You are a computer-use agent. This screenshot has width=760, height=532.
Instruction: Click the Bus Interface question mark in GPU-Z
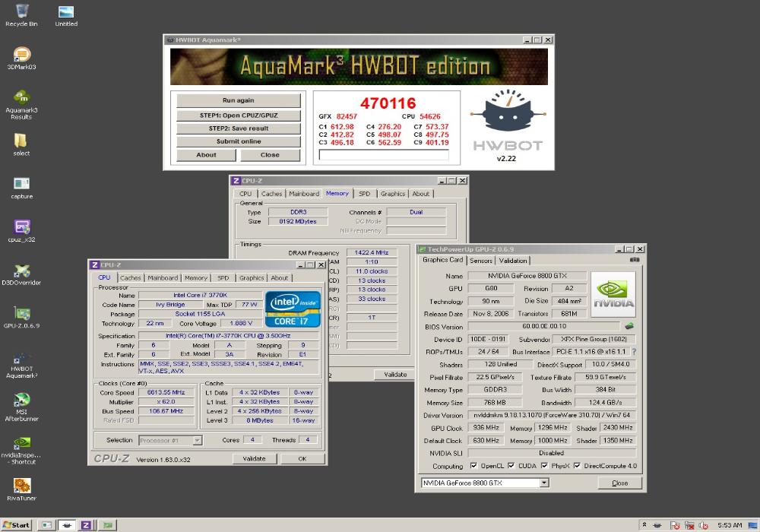(634, 352)
